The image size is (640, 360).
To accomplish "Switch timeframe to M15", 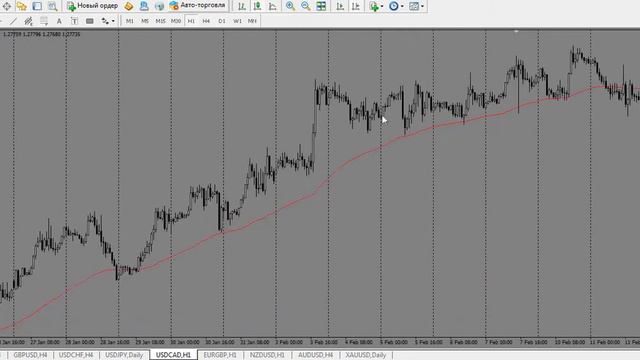I will (160, 21).
